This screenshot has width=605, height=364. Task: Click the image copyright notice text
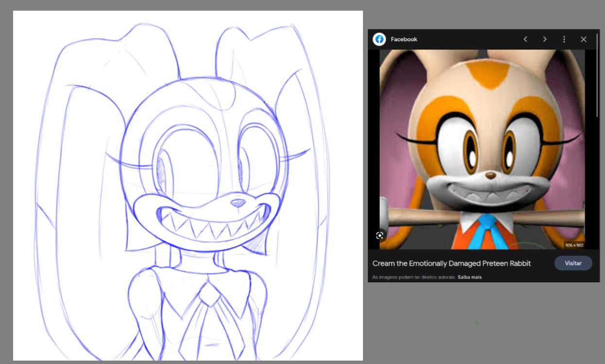tap(414, 277)
